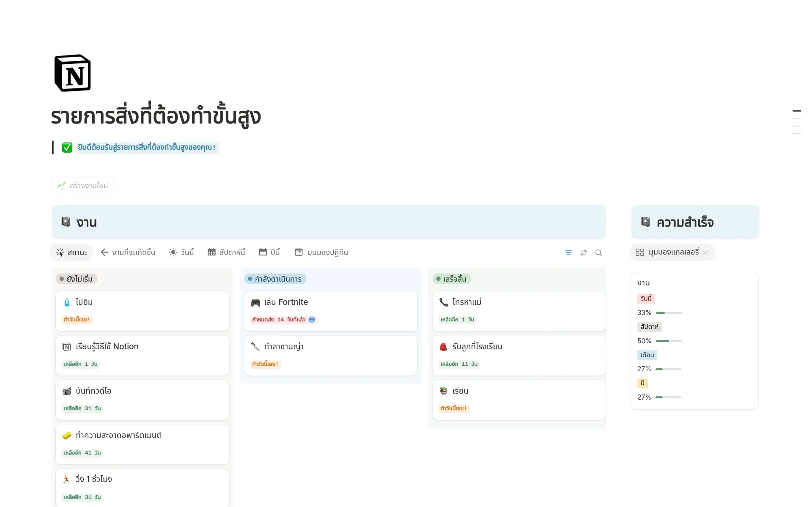Click the เหลืออีก 11 วัน tag
This screenshot has width=812, height=507.
tap(459, 364)
